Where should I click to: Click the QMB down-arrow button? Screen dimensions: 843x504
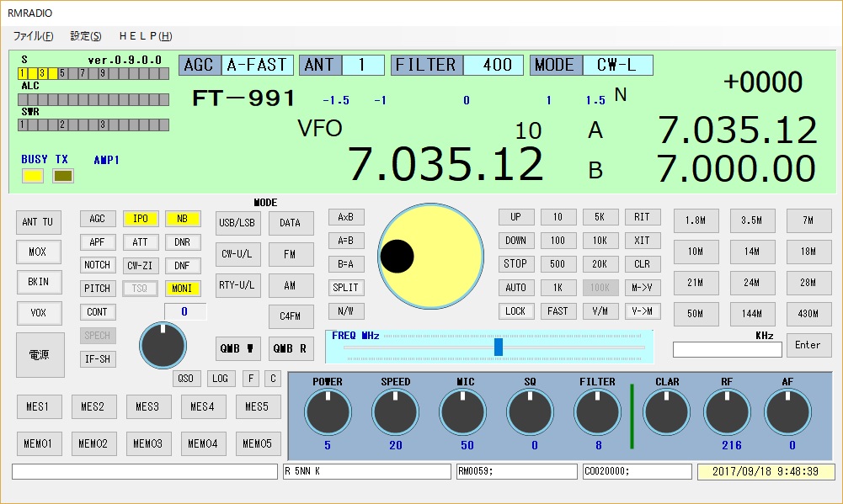237,348
